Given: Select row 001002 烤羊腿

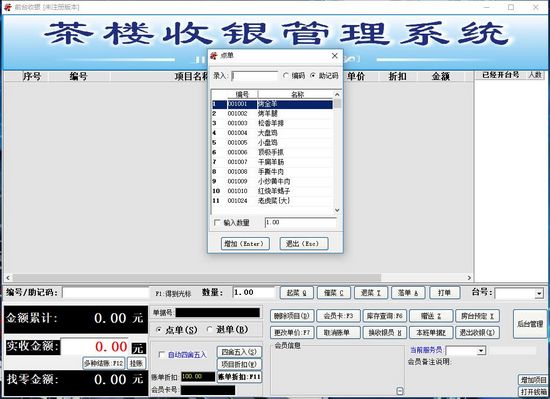Looking at the screenshot, I should [x=272, y=114].
